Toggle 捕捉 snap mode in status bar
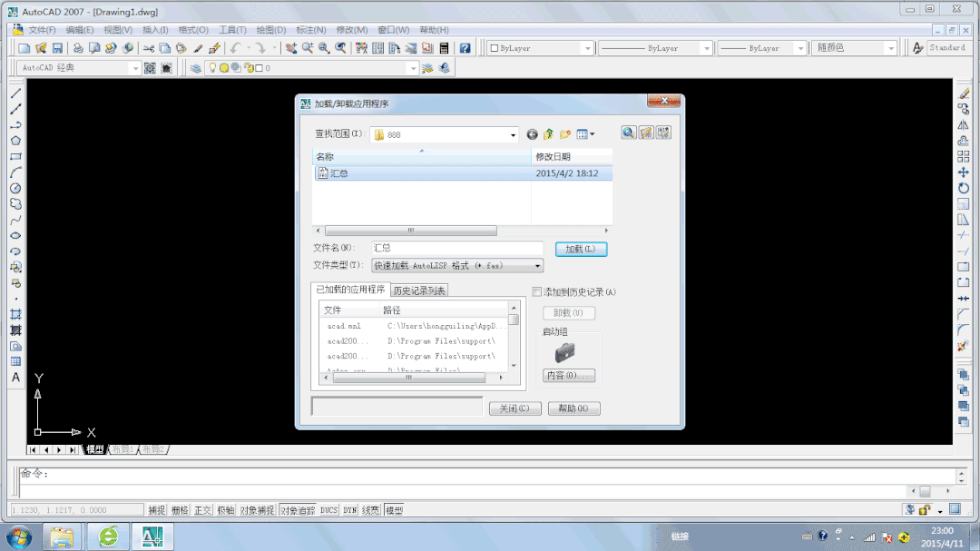980x551 pixels. (x=157, y=510)
